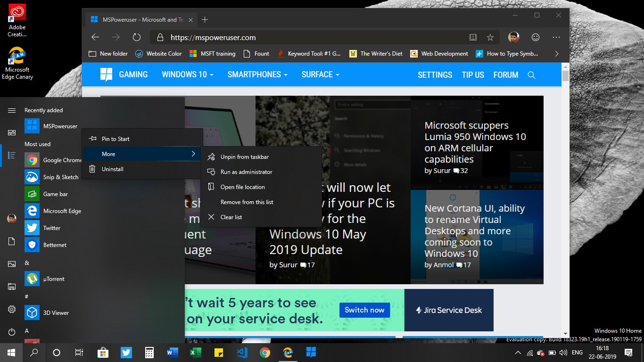The width and height of the screenshot is (644, 362).
Task: Select Unpin from taskbar menu entry
Action: 244,157
